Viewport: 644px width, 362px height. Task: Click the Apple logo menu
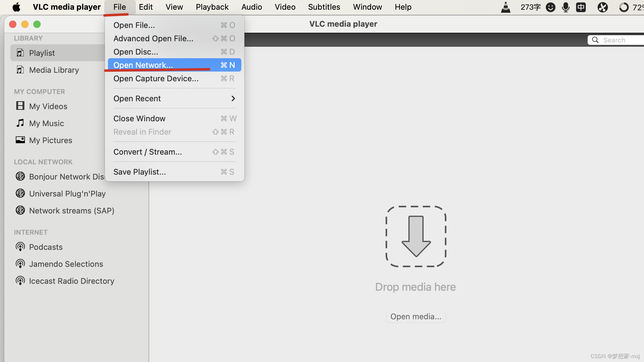[16, 7]
